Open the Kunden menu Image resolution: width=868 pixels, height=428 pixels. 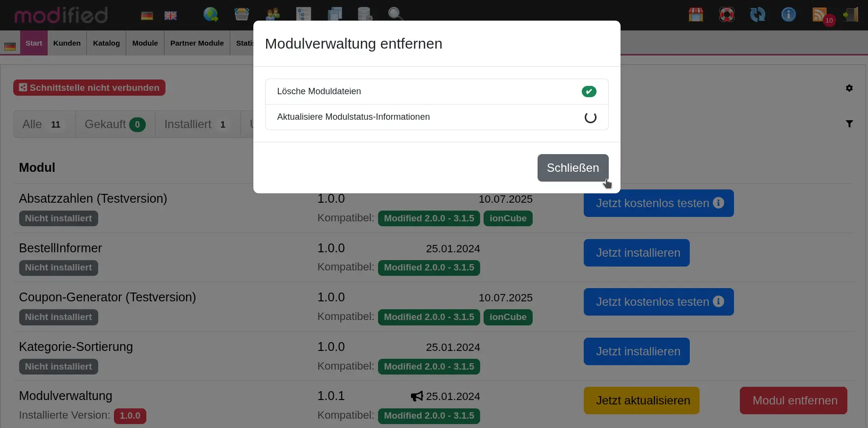[x=67, y=43]
